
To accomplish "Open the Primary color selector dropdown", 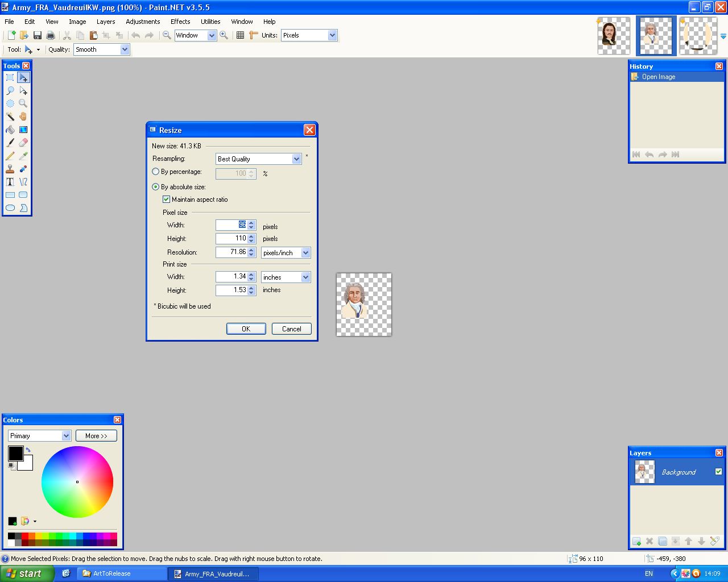I will click(66, 436).
